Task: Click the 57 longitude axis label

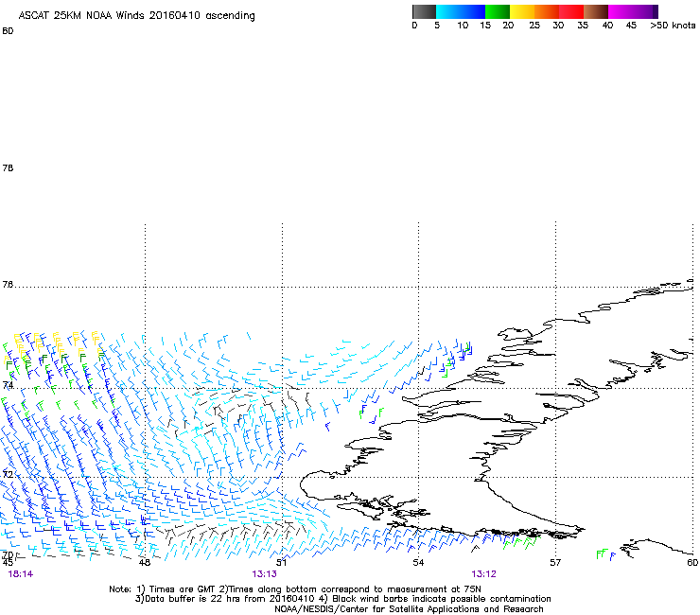Action: coord(555,562)
